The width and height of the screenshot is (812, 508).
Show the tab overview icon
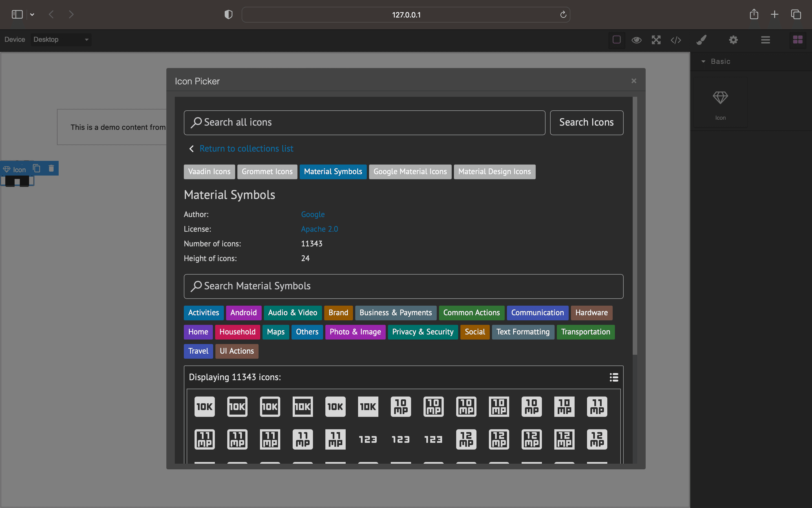[796, 14]
